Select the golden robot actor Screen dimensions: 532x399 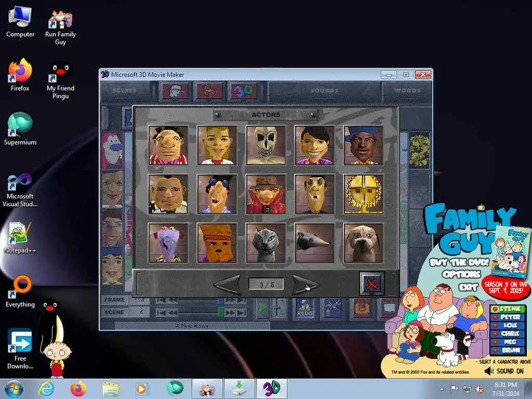click(363, 194)
